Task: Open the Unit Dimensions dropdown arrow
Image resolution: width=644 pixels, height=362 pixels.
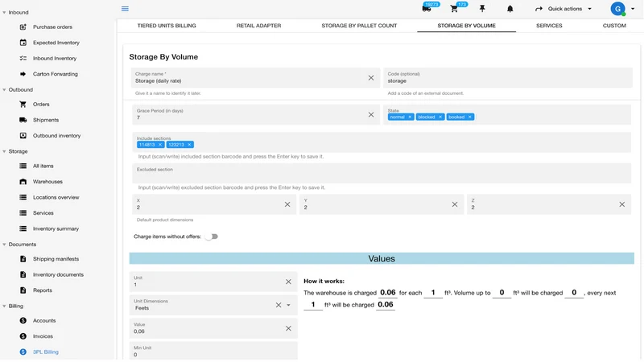Action: click(288, 305)
